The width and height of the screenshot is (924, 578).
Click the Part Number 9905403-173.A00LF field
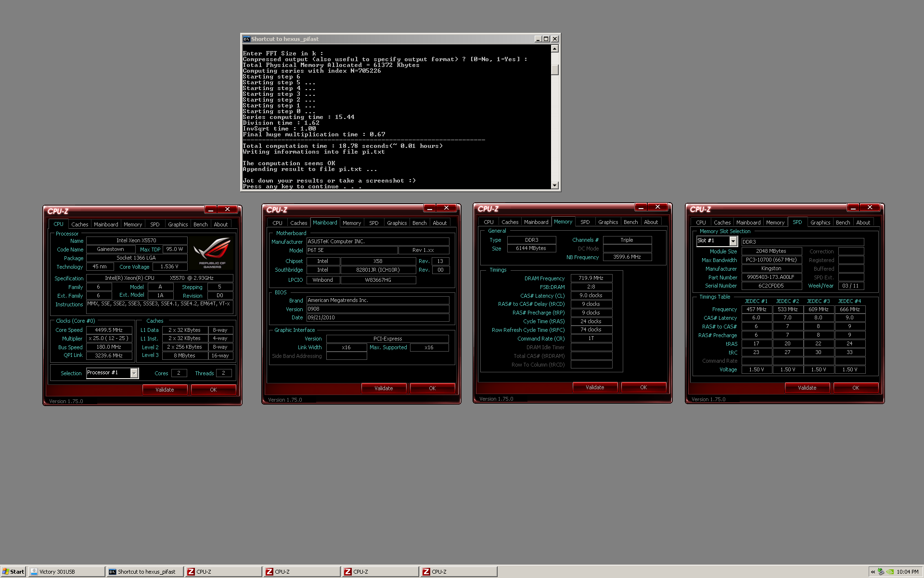coord(771,277)
